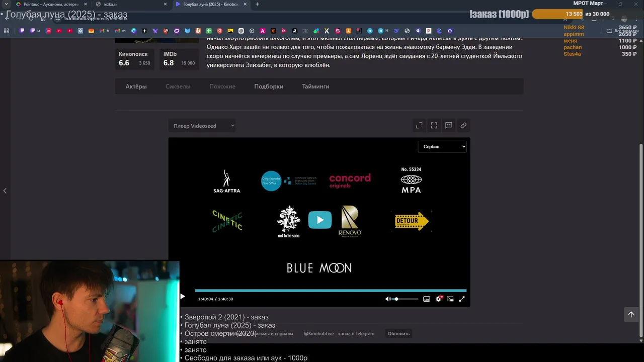Open the pink 4K bookmark icon
The image size is (644, 362).
point(284,31)
